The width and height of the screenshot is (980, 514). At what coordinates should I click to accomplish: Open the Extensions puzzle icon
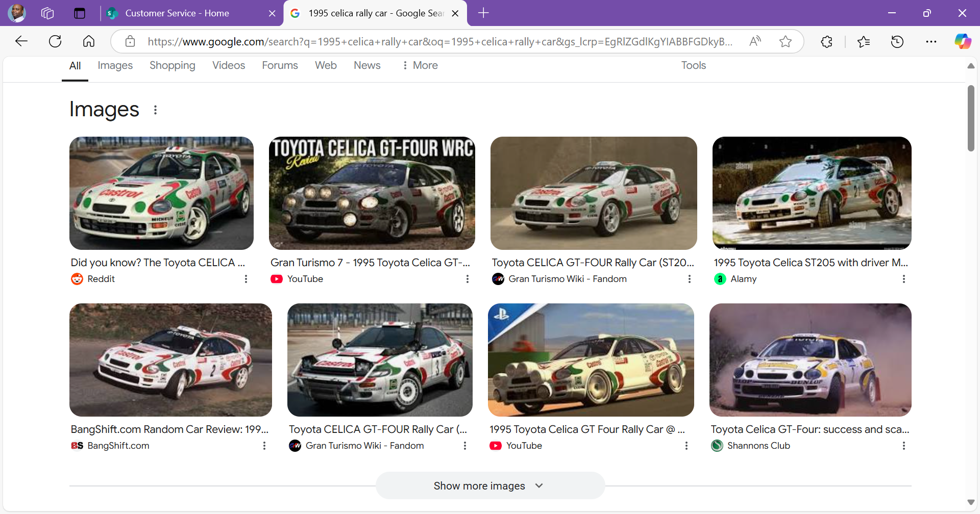(827, 41)
